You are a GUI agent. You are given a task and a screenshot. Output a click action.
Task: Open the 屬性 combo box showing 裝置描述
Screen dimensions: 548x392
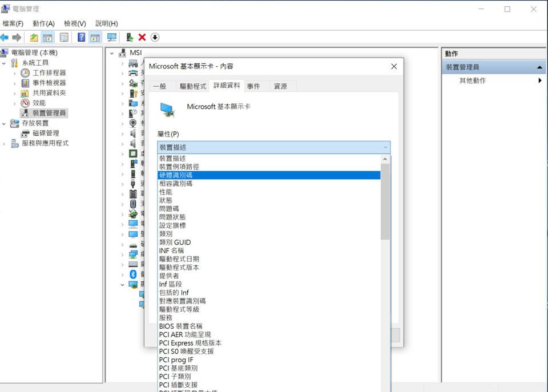pos(273,147)
